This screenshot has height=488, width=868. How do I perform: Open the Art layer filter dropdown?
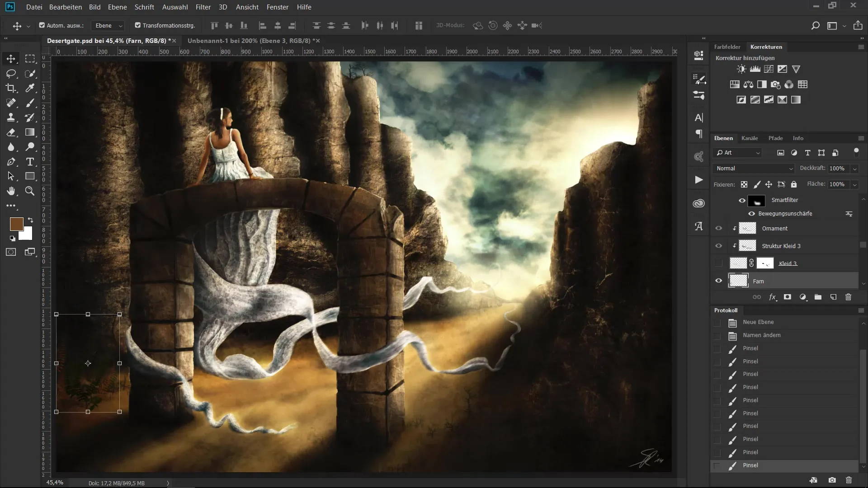click(x=738, y=153)
